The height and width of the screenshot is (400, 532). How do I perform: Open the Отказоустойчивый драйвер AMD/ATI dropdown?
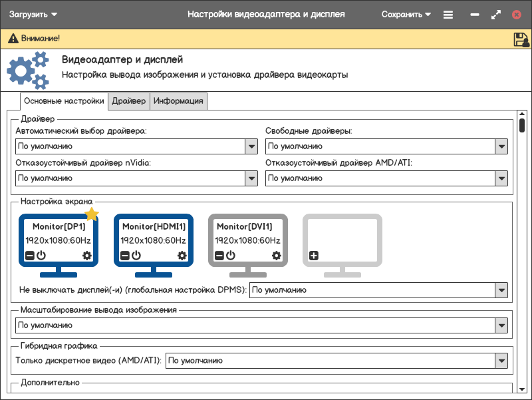pos(501,178)
